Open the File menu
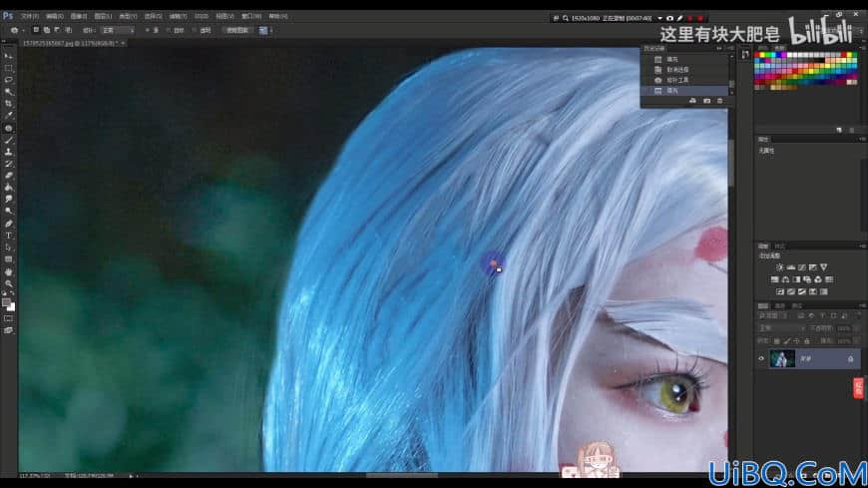The height and width of the screenshot is (488, 868). pyautogui.click(x=29, y=16)
